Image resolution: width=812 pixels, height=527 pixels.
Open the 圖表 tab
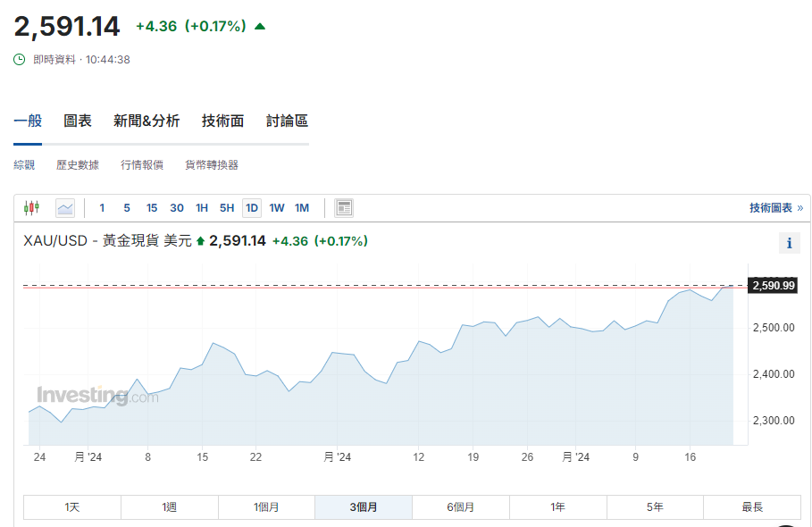click(x=78, y=121)
